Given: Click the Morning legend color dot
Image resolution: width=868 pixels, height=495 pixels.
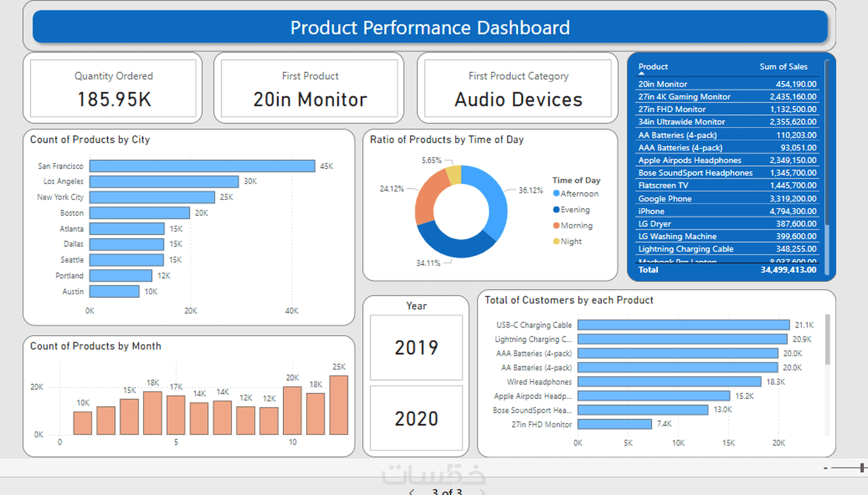Looking at the screenshot, I should click(x=556, y=225).
